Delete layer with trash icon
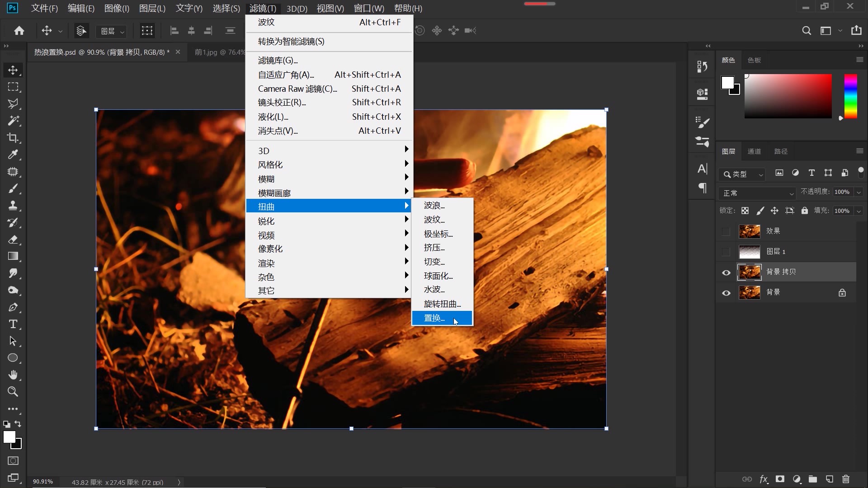Screen dimensions: 868x488 [846, 479]
